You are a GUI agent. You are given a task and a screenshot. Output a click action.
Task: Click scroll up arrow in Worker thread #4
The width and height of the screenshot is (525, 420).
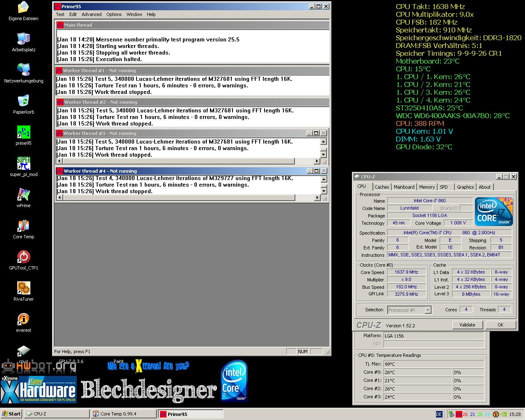tap(324, 178)
